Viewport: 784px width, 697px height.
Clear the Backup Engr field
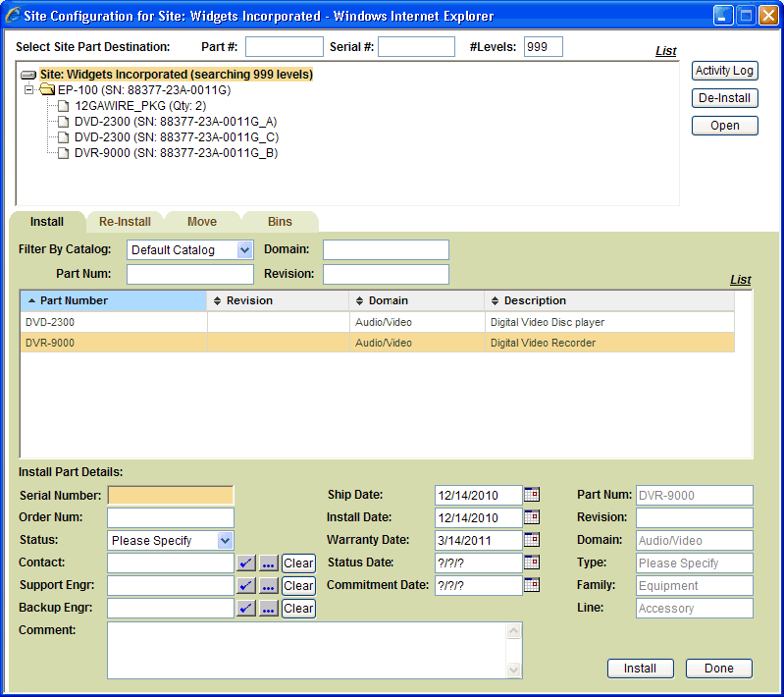(298, 609)
